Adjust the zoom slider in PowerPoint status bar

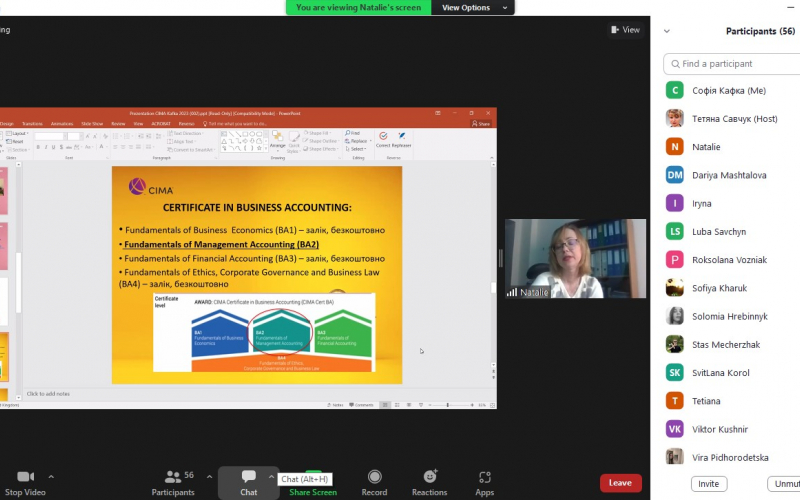450,405
